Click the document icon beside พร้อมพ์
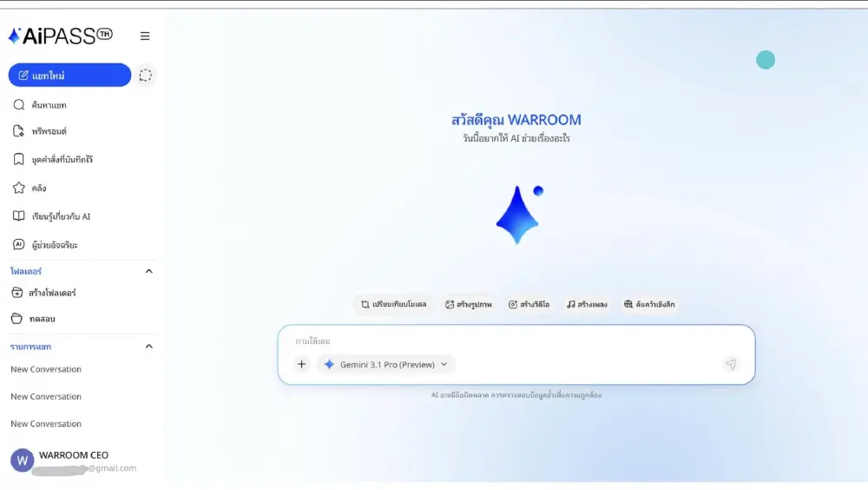The image size is (868, 490). tap(19, 131)
